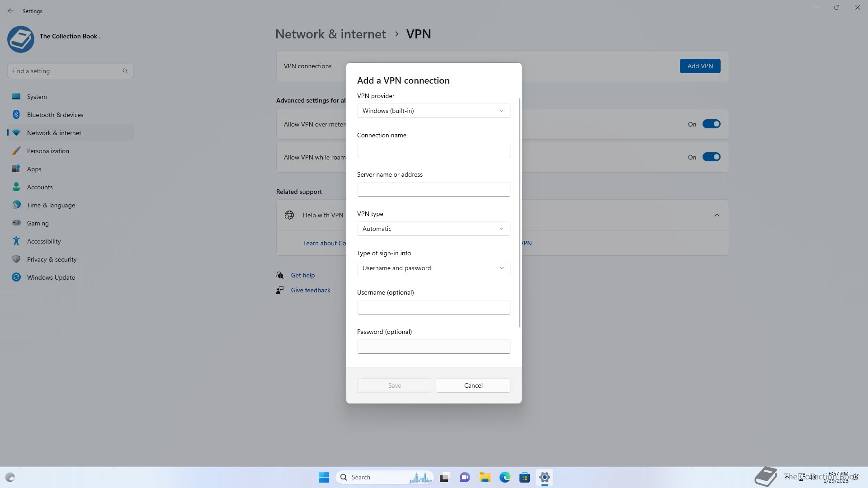This screenshot has height=488, width=868.
Task: Click the Settings back arrow
Action: (x=11, y=11)
